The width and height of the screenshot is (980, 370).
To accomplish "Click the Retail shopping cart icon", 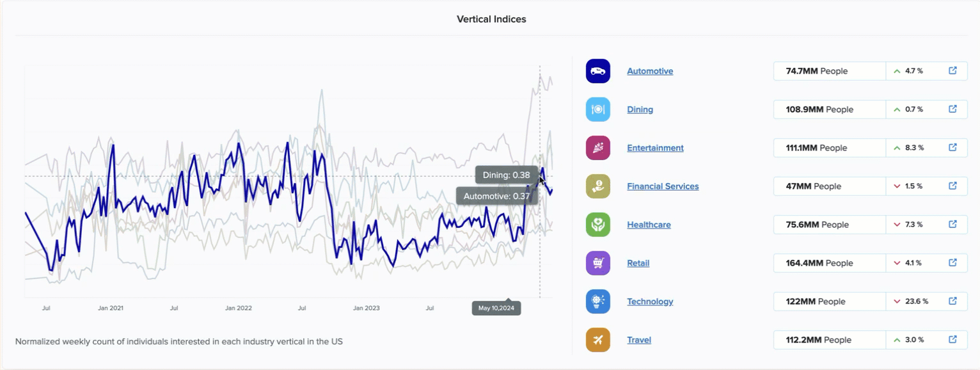I will 598,263.
